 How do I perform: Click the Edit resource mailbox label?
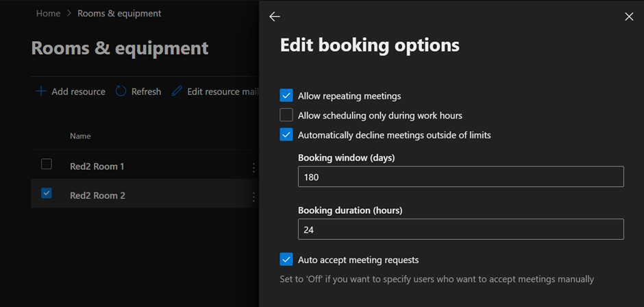[223, 91]
